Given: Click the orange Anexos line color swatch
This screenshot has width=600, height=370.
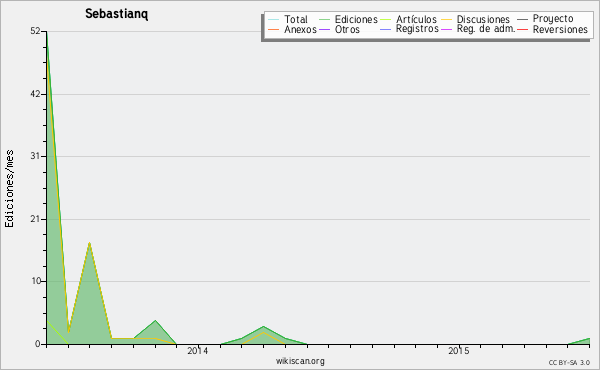Looking at the screenshot, I should click(x=274, y=29).
